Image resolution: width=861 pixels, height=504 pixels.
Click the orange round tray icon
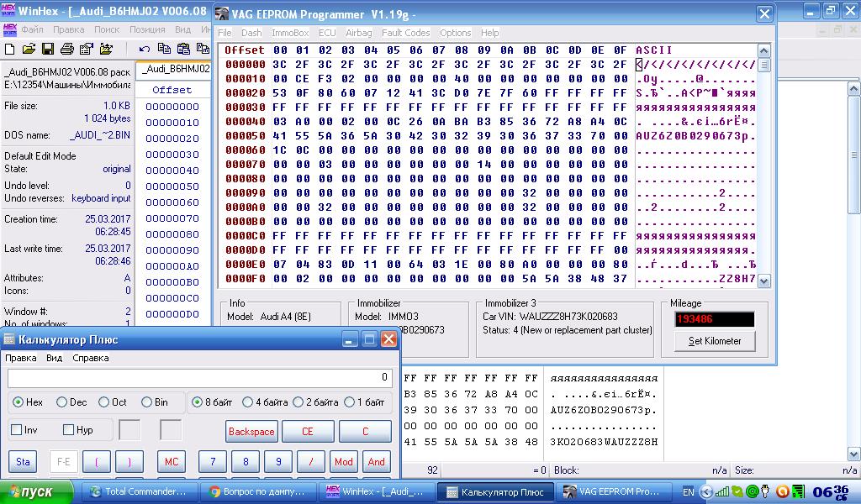point(783,492)
